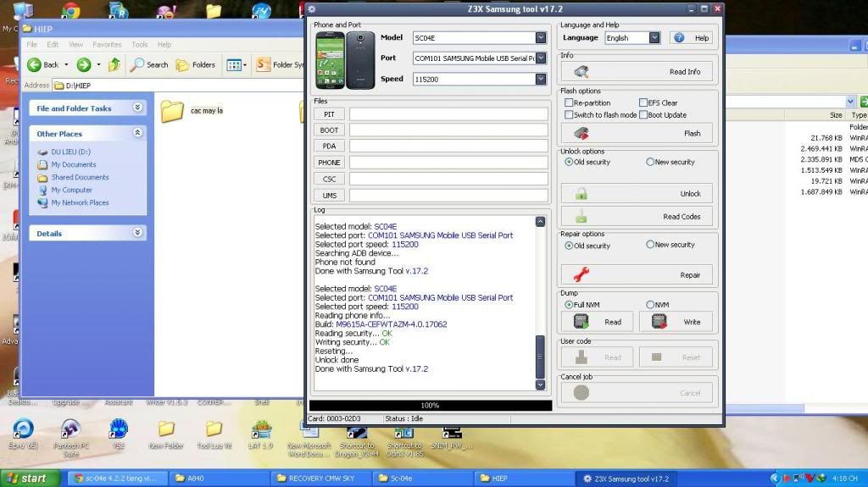The height and width of the screenshot is (487, 868).
Task: Enable the Re-partition checkbox
Action: [569, 102]
